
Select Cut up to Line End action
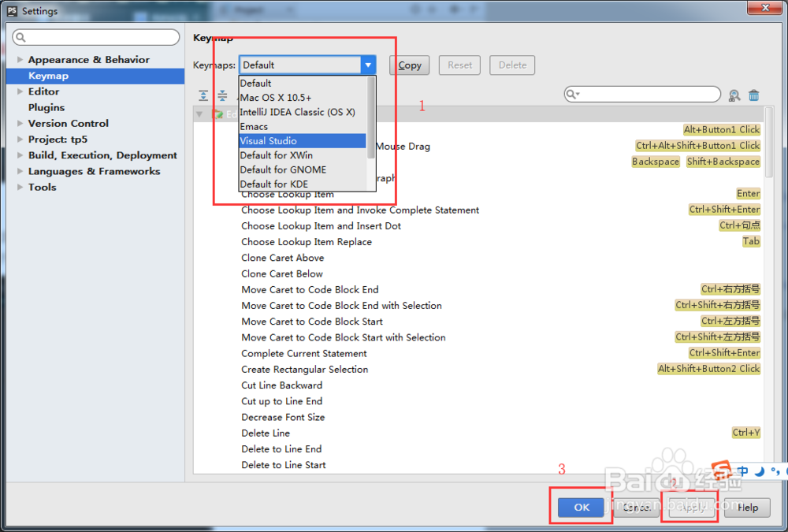click(x=282, y=401)
